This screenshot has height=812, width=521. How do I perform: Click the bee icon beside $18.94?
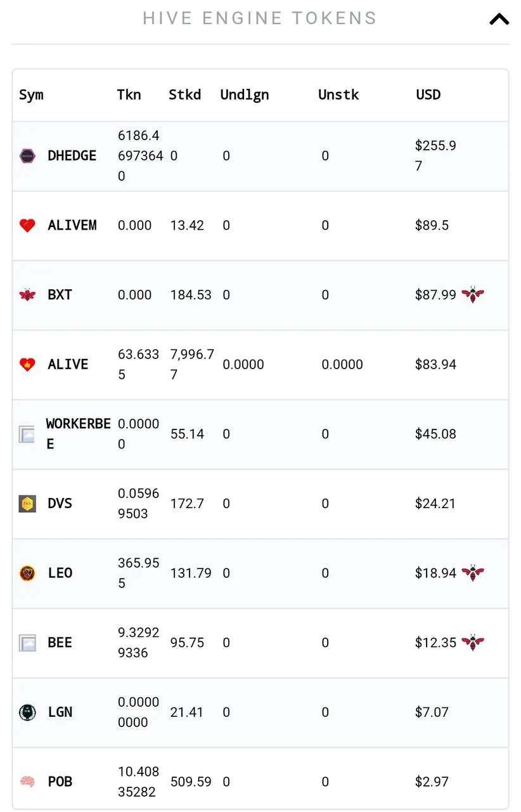tap(473, 573)
